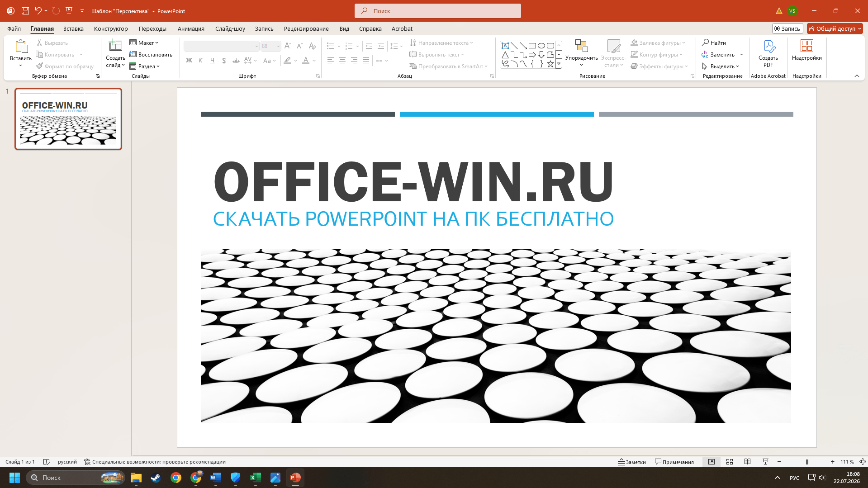The image size is (868, 488).
Task: Switch to Анимация tab
Action: (x=191, y=28)
